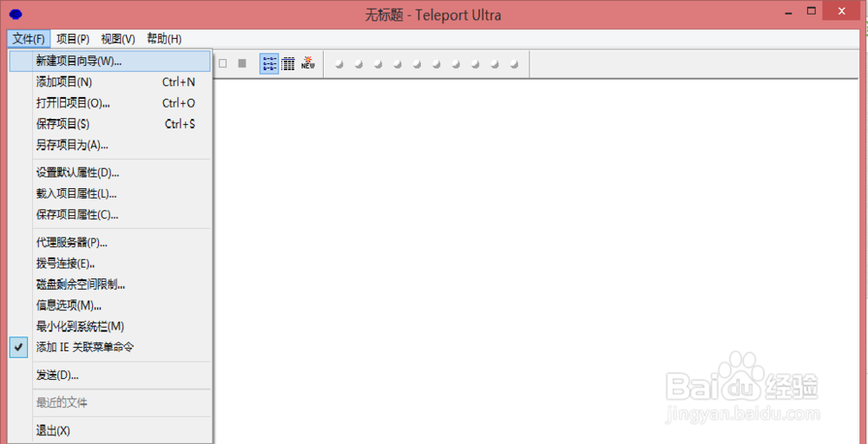The width and height of the screenshot is (868, 444).
Task: Open 信息选项(M)... menu entry
Action: (110, 305)
